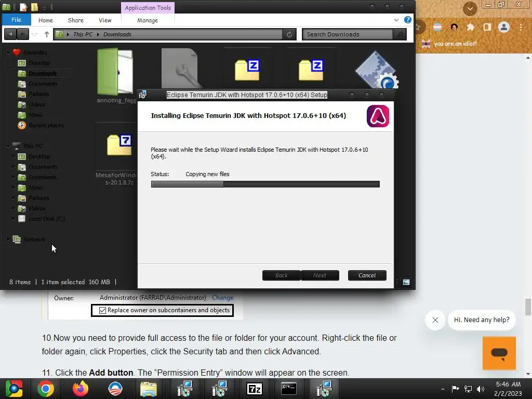The height and width of the screenshot is (399, 532).
Task: Toggle large icons view in Explorer's status bar
Action: click(406, 282)
